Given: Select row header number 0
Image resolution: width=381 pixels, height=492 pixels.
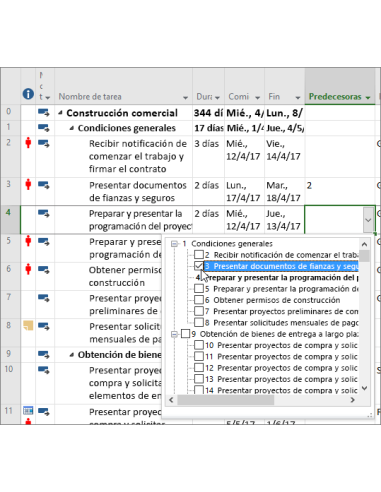Looking at the screenshot, I should click(10, 112).
